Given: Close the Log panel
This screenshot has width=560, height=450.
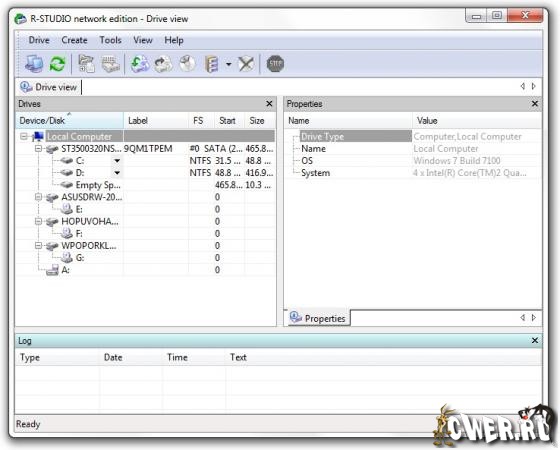Looking at the screenshot, I should (x=535, y=340).
